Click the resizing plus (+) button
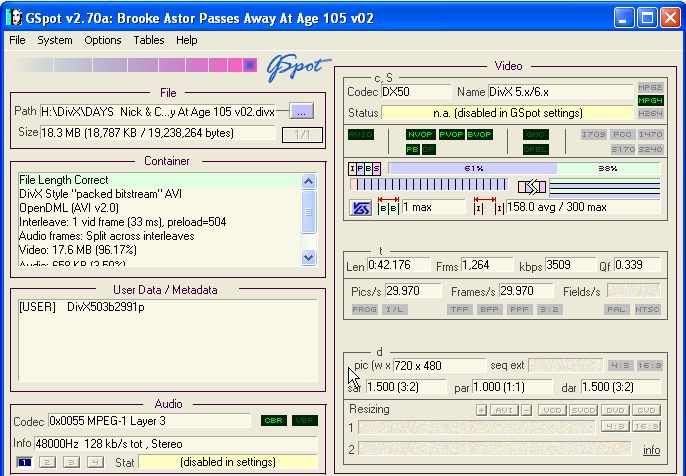 tap(481, 410)
